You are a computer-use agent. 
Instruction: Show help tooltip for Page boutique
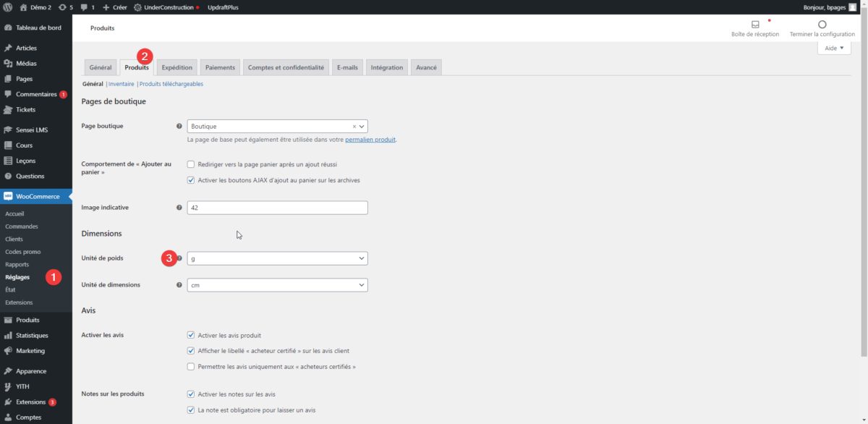[179, 126]
